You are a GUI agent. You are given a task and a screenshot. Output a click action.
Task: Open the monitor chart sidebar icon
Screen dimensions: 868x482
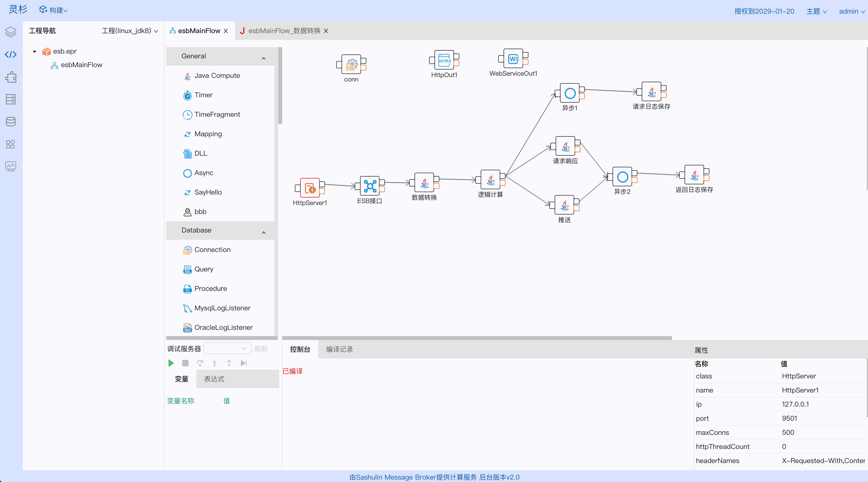(x=11, y=166)
